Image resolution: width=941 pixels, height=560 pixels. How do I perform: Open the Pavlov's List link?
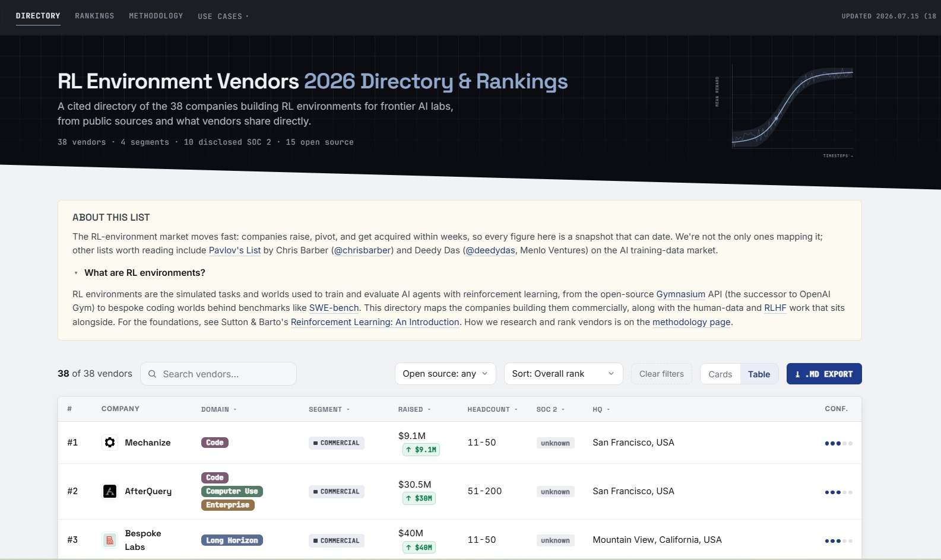point(235,250)
